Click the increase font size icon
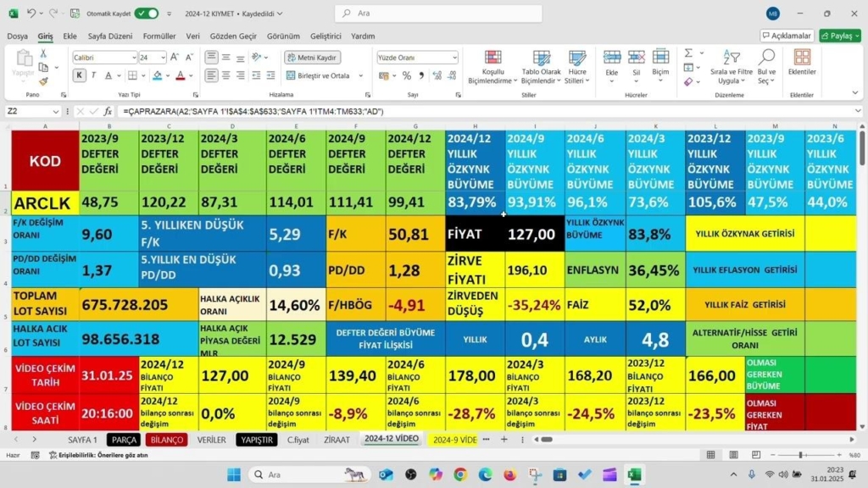The height and width of the screenshot is (488, 868). (x=175, y=57)
